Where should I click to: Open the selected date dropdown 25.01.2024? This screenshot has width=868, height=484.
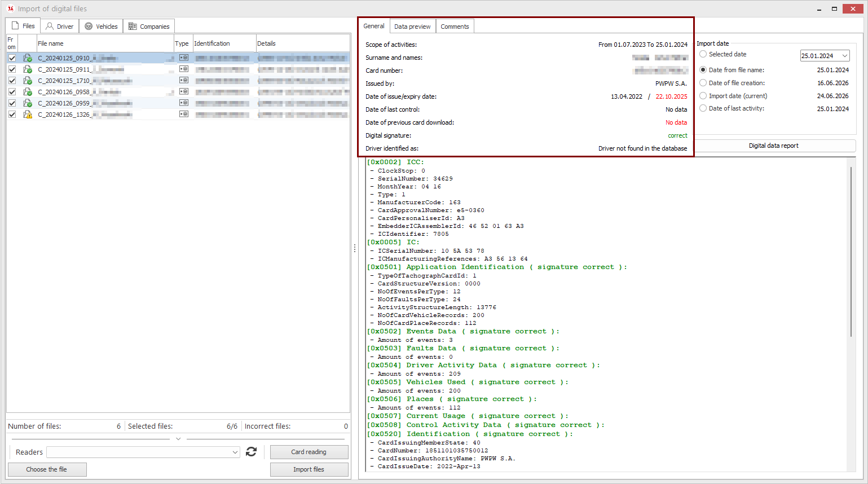[x=844, y=56]
